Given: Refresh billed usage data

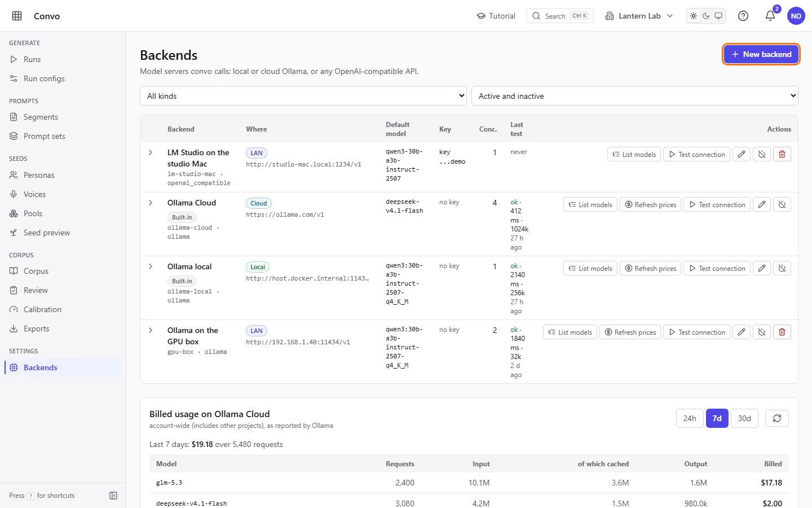Looking at the screenshot, I should pyautogui.click(x=777, y=418).
